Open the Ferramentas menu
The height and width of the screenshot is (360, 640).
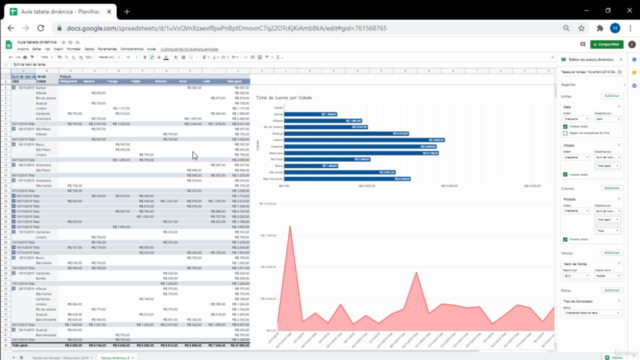click(x=107, y=49)
